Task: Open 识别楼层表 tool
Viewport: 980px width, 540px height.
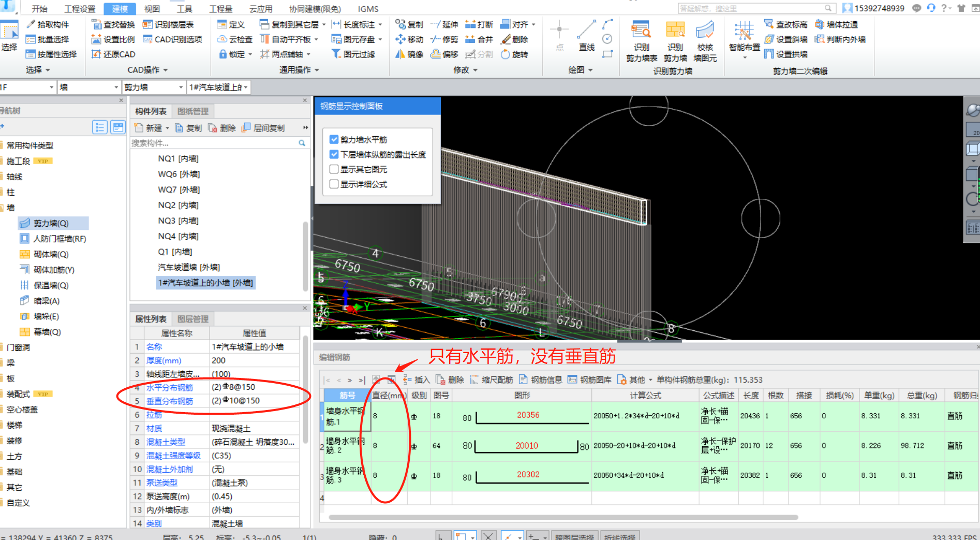Action: (x=168, y=24)
